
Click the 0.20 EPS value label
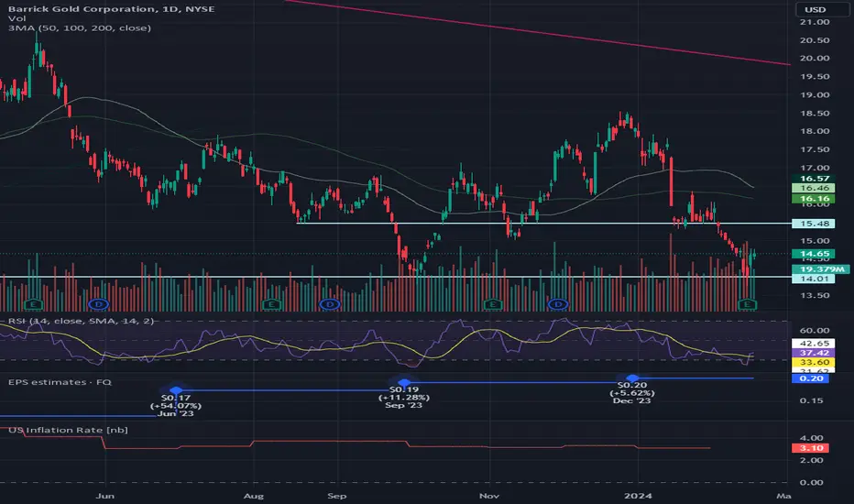point(811,378)
